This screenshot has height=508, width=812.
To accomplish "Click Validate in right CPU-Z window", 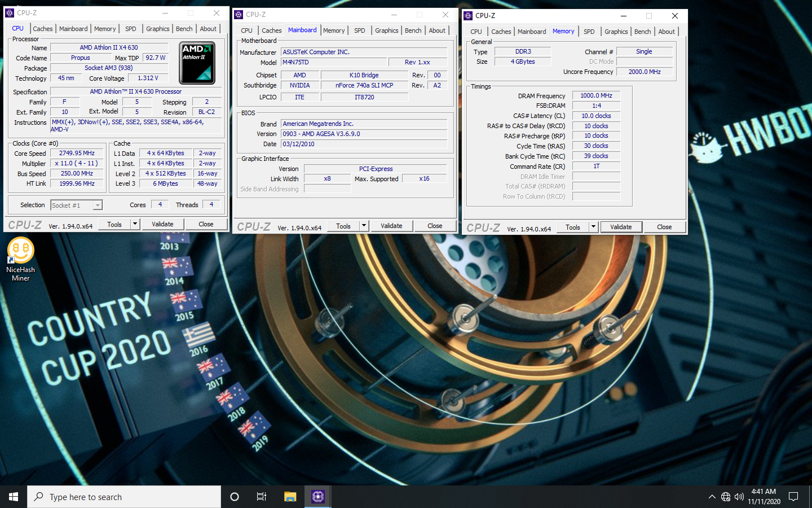I will (621, 227).
